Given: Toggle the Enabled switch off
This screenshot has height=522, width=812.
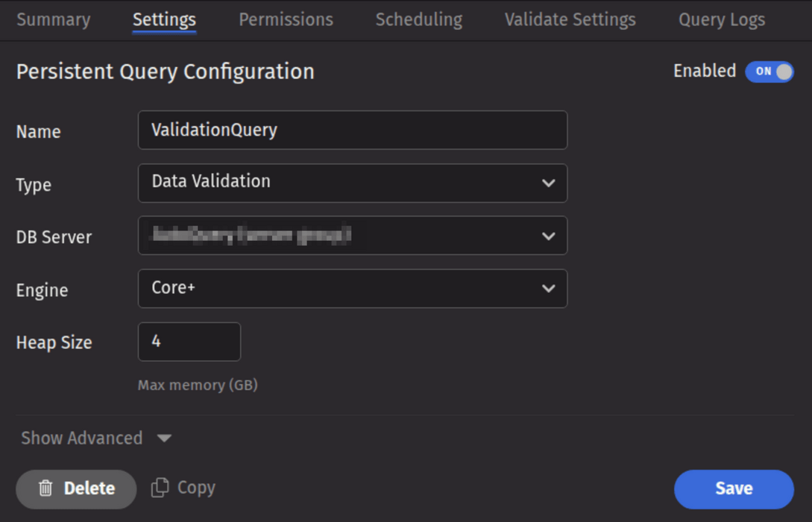Looking at the screenshot, I should tap(769, 72).
